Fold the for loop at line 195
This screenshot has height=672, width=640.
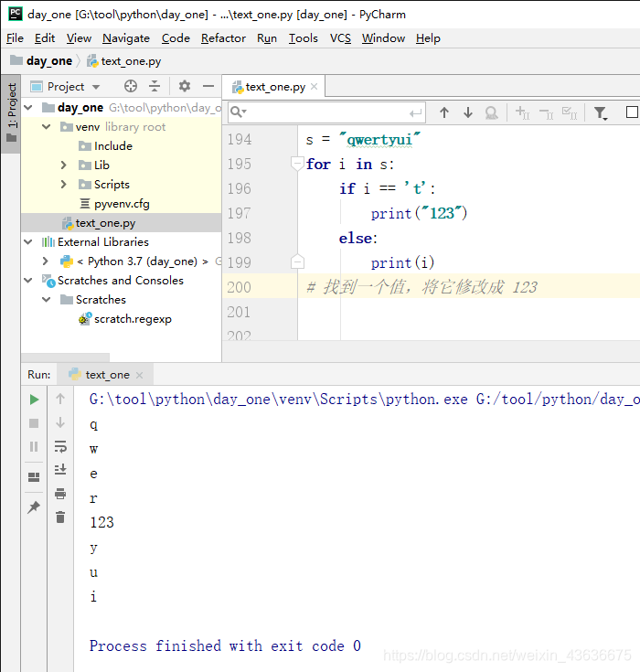(297, 164)
